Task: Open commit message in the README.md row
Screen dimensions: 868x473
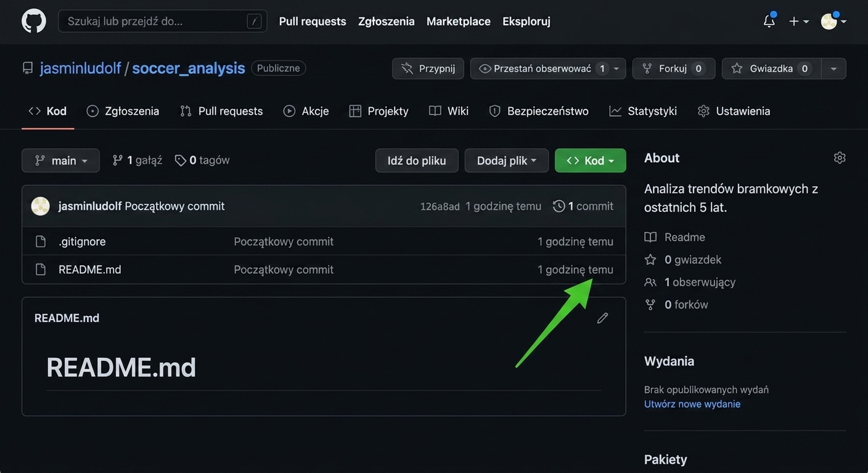Action: 284,270
